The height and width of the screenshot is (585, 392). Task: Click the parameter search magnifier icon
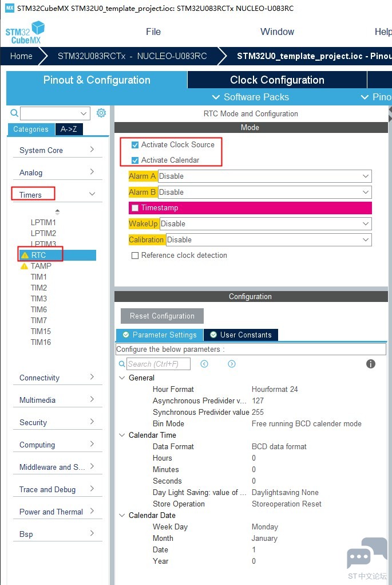(x=122, y=364)
